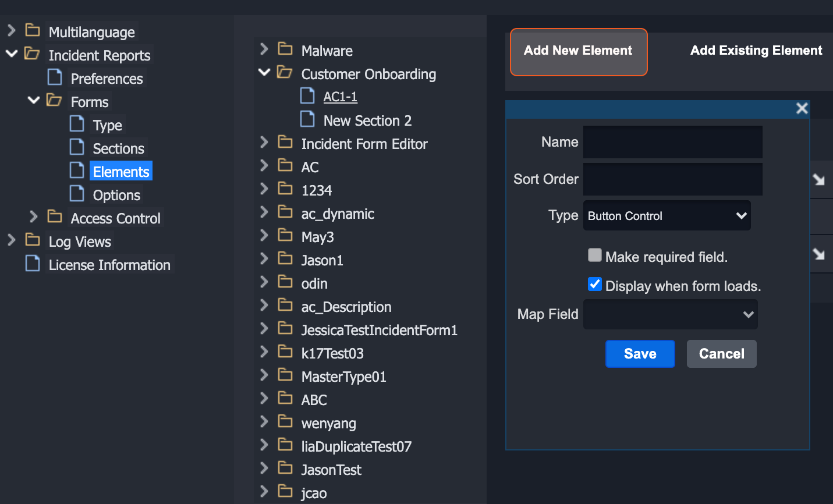
Task: Uncheck Display when form loads
Action: (594, 285)
